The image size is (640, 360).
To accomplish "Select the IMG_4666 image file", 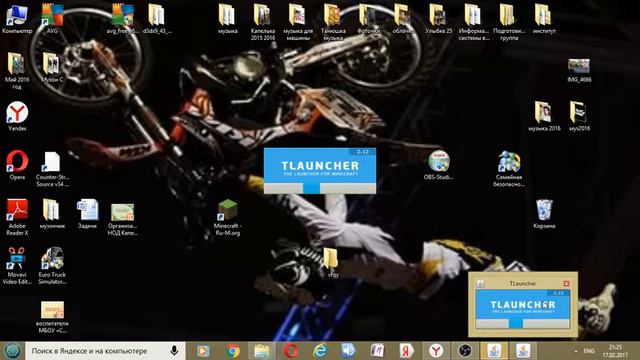I will click(x=579, y=70).
